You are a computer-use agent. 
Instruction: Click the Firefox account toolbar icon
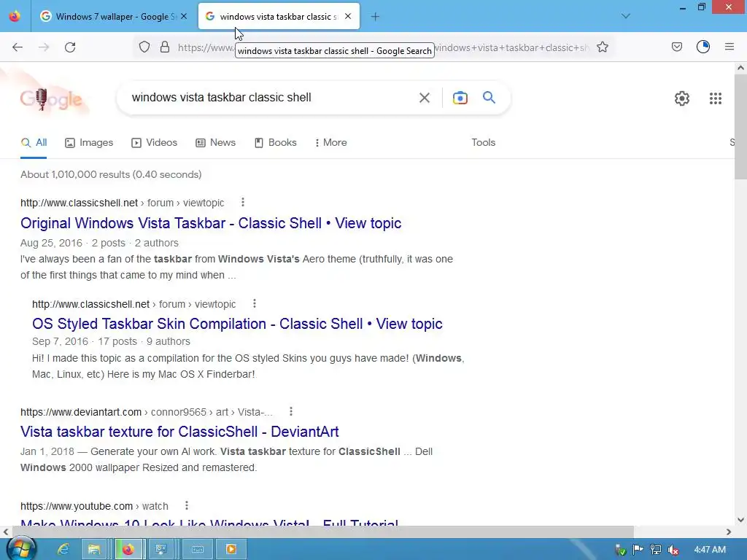[703, 47]
